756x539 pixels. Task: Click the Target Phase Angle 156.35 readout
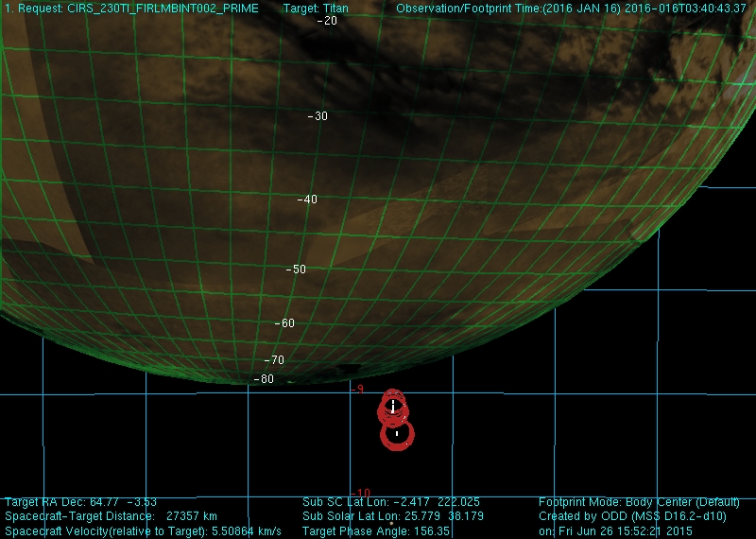pyautogui.click(x=376, y=530)
